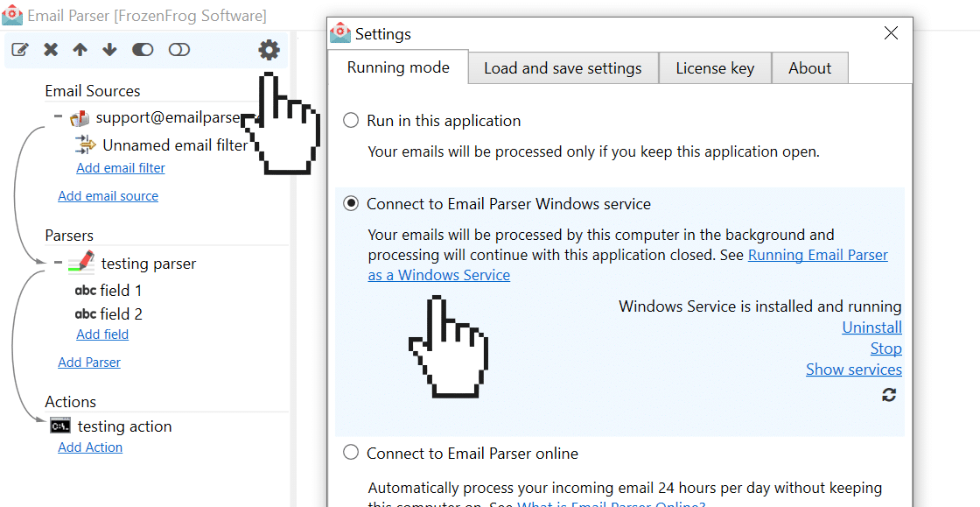This screenshot has width=980, height=507.
Task: Click the Email Parser app icon in title bar
Action: [12, 15]
